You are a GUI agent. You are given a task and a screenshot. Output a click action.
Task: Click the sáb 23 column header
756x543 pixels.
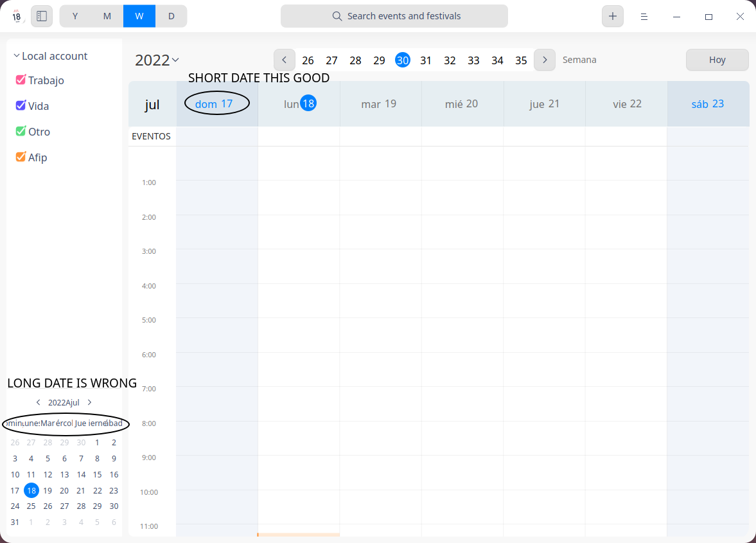click(708, 103)
